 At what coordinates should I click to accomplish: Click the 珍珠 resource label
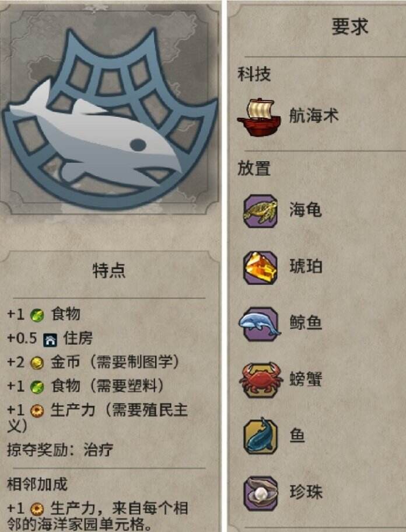pyautogui.click(x=306, y=492)
